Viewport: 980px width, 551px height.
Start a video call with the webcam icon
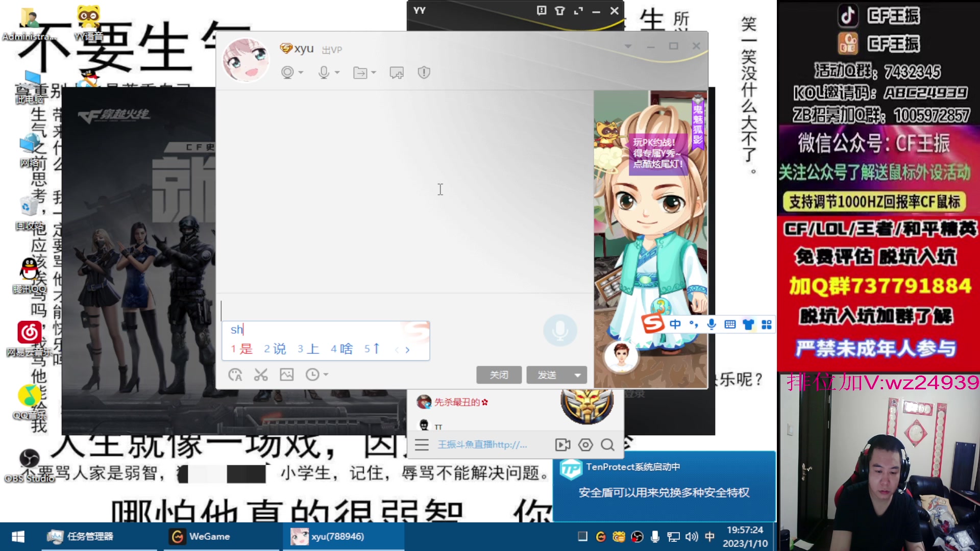point(287,72)
